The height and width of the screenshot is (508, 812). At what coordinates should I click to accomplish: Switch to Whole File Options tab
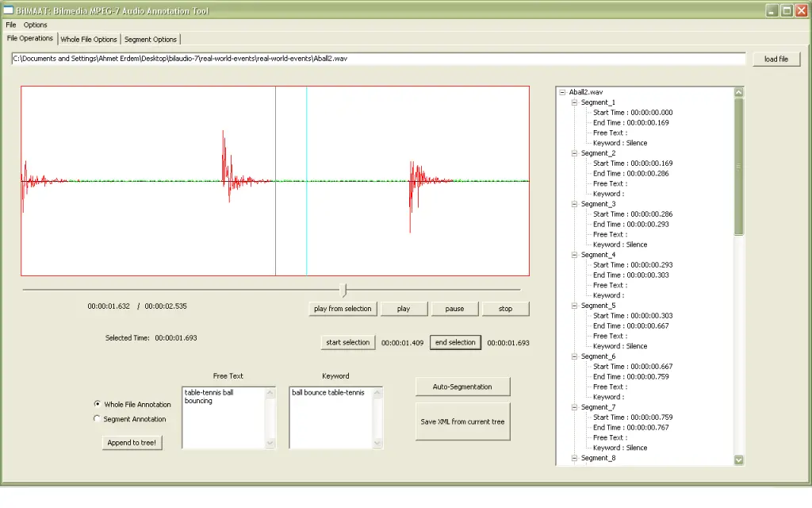coord(89,39)
